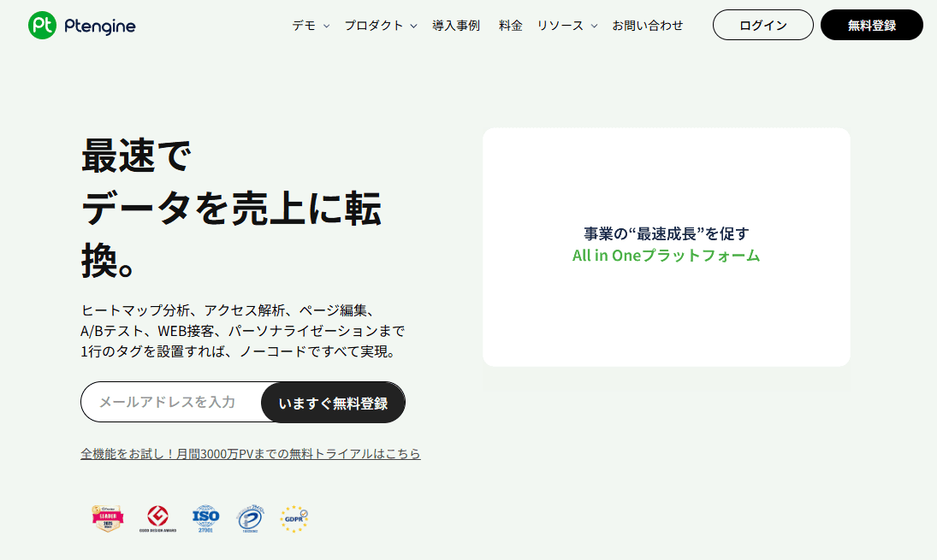
Task: Click the 無料登録 button in header
Action: pyautogui.click(x=872, y=25)
